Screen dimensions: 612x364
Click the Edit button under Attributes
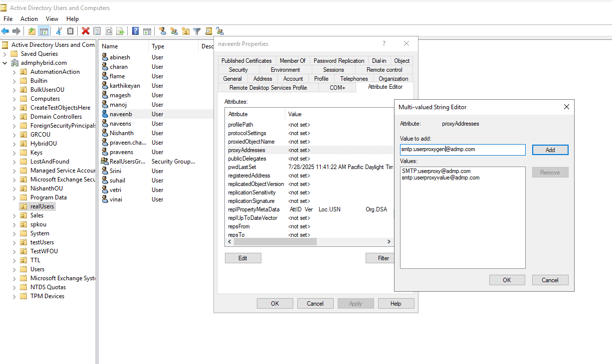coord(243,258)
